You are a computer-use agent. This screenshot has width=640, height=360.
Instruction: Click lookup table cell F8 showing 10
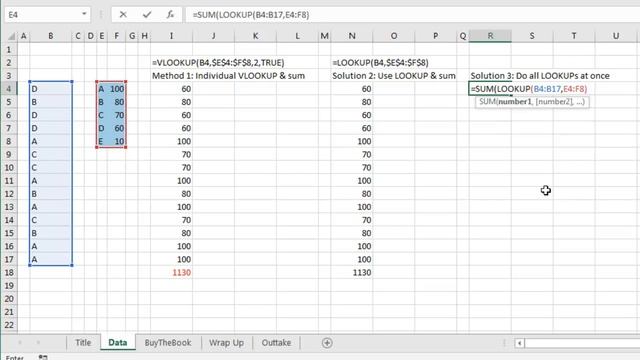click(117, 141)
